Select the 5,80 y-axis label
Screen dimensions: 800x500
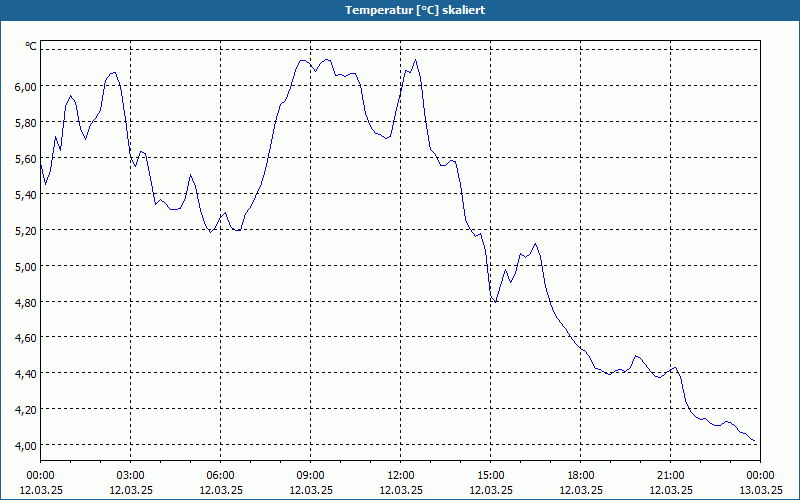pos(26,123)
